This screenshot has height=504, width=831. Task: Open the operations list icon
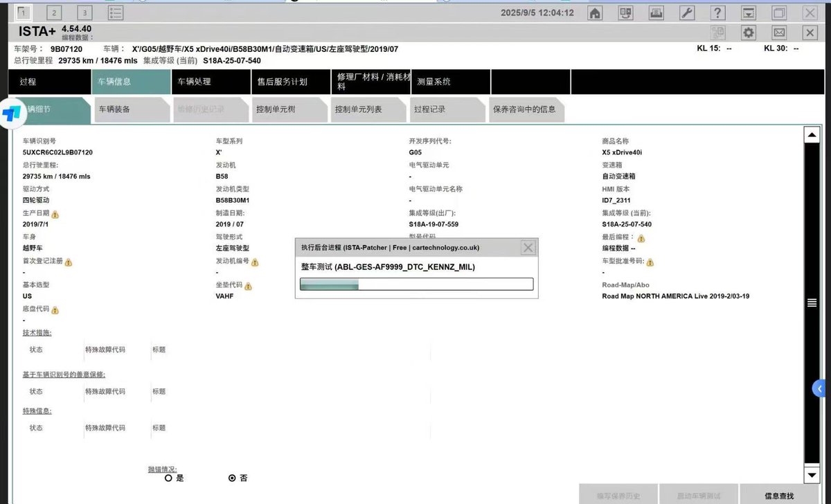tap(116, 12)
